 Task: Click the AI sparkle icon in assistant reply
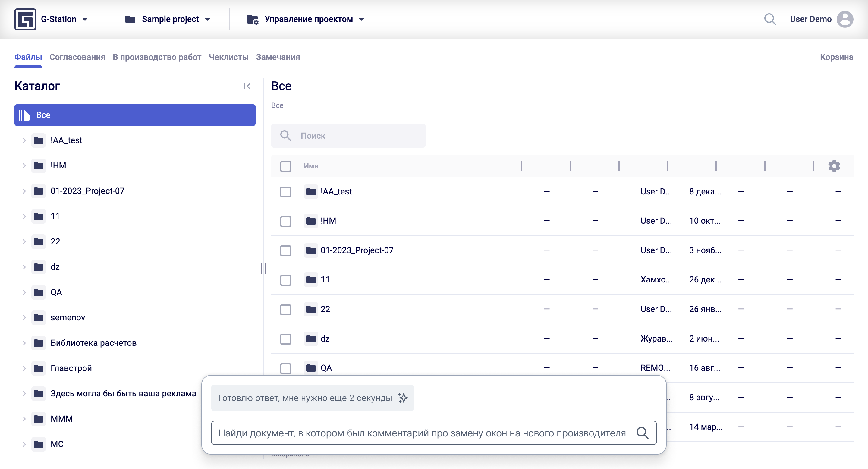click(x=403, y=398)
